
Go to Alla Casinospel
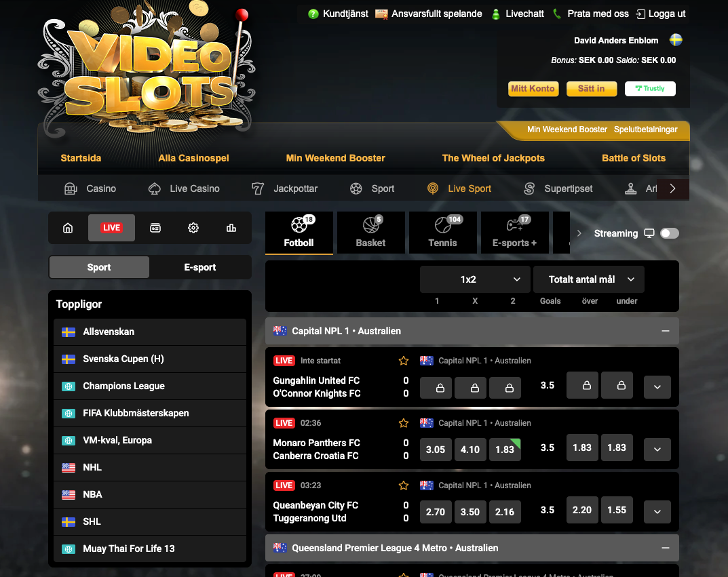pos(193,158)
